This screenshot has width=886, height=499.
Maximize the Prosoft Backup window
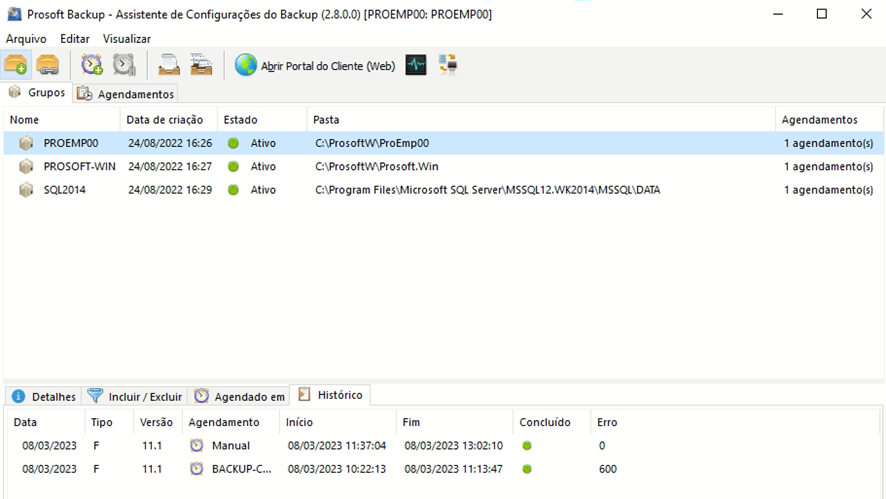tap(822, 14)
